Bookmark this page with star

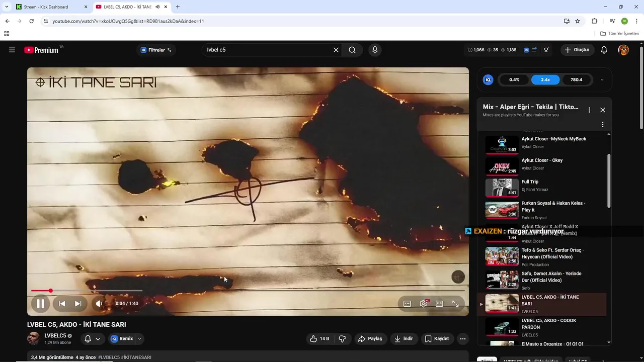click(x=578, y=21)
